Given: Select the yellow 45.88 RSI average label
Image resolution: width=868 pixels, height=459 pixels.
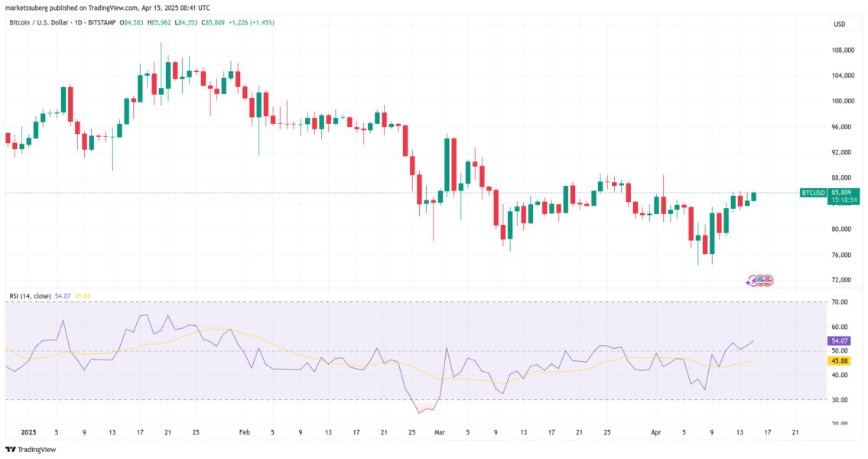Looking at the screenshot, I should (x=839, y=361).
